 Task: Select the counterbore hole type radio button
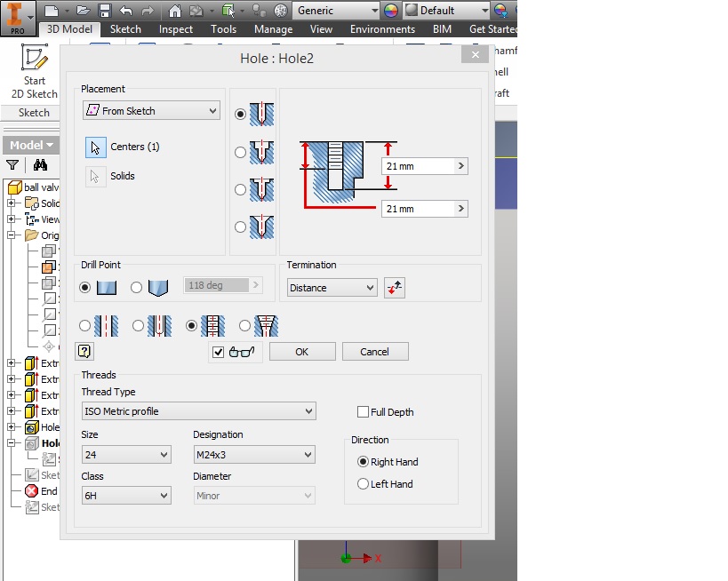[240, 152]
